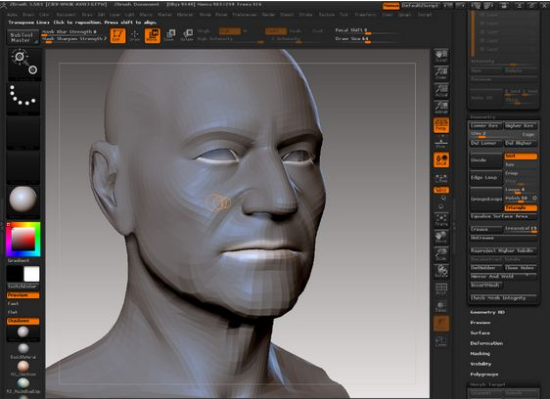Image resolution: width=550 pixels, height=399 pixels.
Task: Click the Scroll canvas icon
Action: 441,56
